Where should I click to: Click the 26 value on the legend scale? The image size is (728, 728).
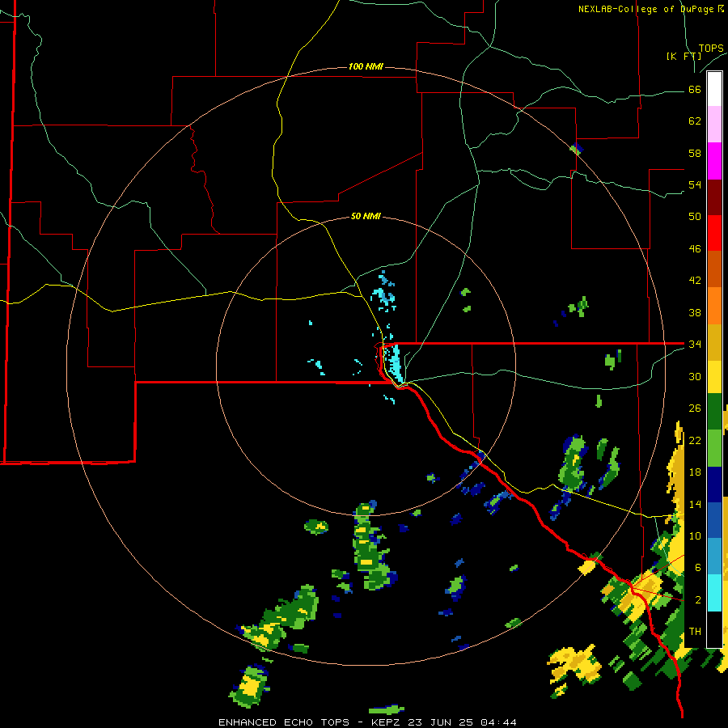(x=695, y=408)
